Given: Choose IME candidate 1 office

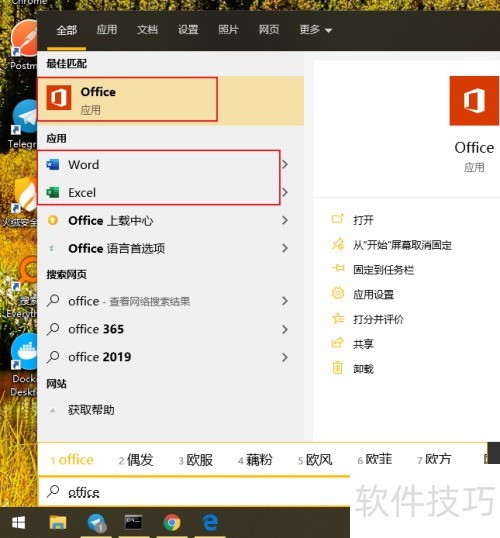Looking at the screenshot, I should (72, 460).
